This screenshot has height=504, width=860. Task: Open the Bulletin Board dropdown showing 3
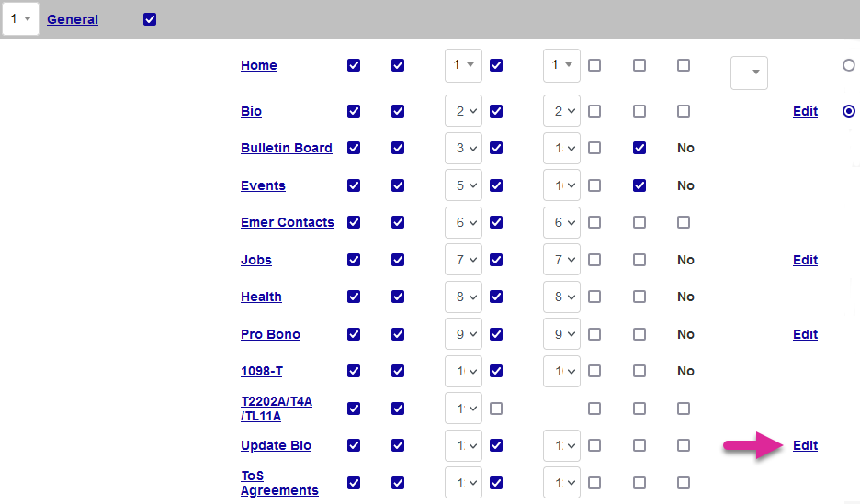click(x=463, y=148)
